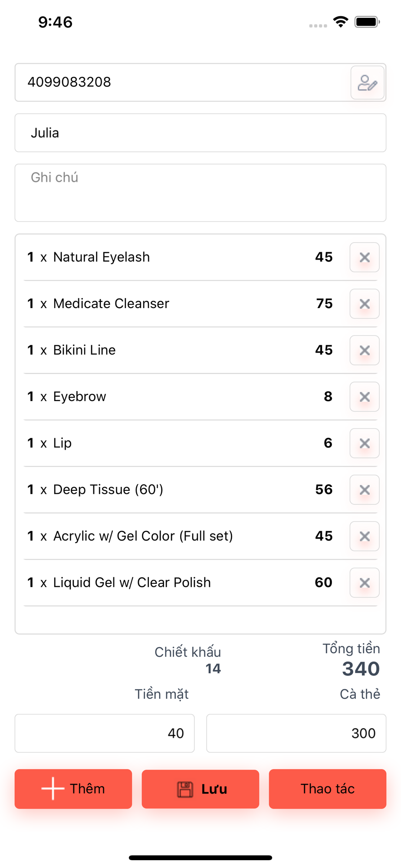Remove the Natural Eyelash item
Viewport: 401px width, 868px height.
365,257
